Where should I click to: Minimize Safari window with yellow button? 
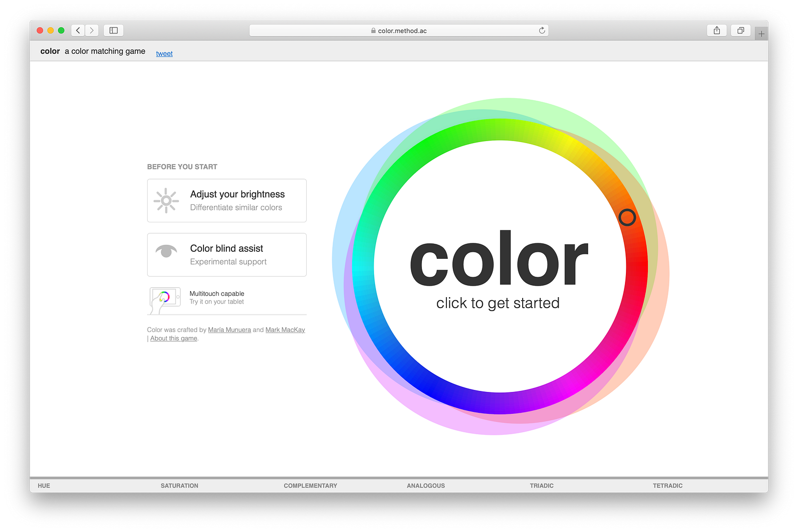(50, 30)
